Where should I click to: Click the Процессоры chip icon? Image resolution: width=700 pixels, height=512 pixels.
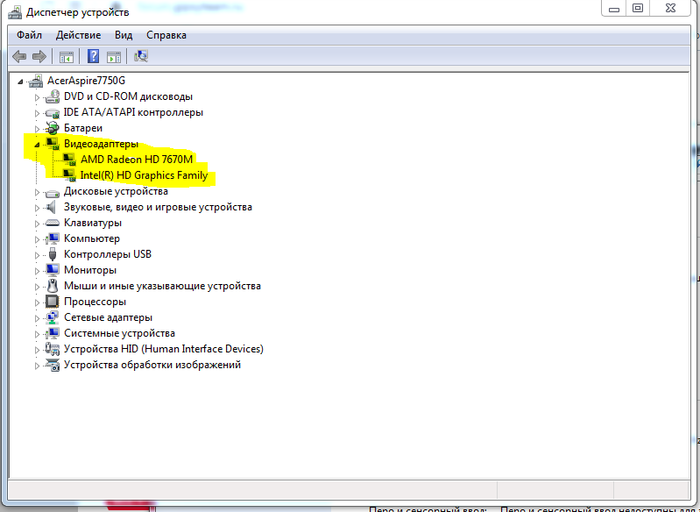coord(52,302)
